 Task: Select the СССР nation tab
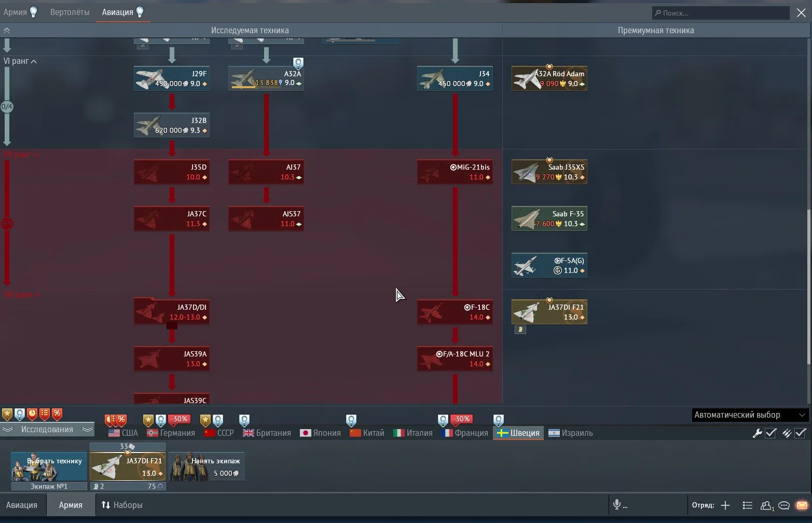point(219,433)
